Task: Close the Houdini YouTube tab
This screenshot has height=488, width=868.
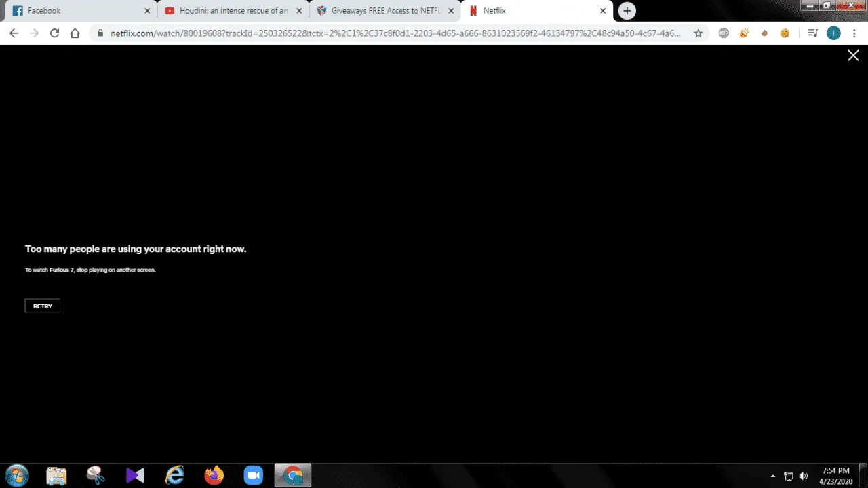Action: point(299,11)
